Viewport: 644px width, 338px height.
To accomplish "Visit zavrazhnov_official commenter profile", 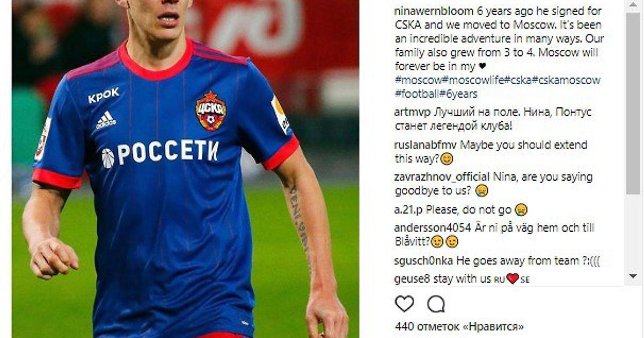I will (x=442, y=177).
